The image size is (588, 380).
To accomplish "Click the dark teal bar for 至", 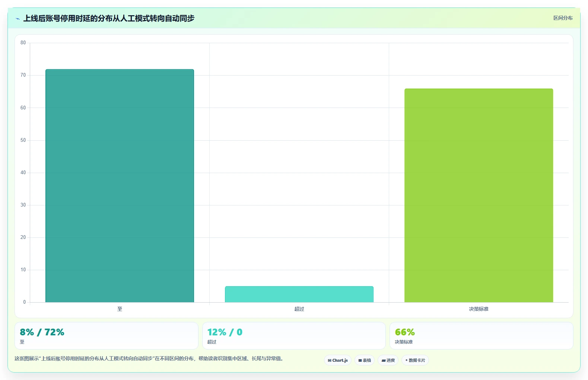I will [120, 186].
